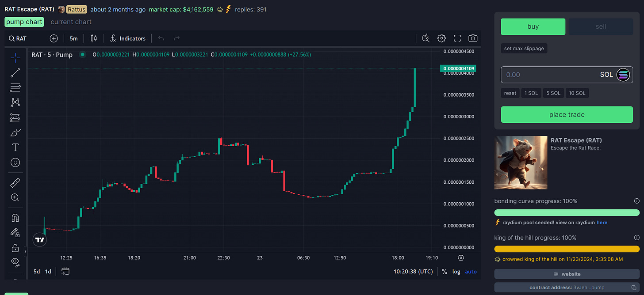Click the SOL amount input field
The image size is (644, 295).
567,75
